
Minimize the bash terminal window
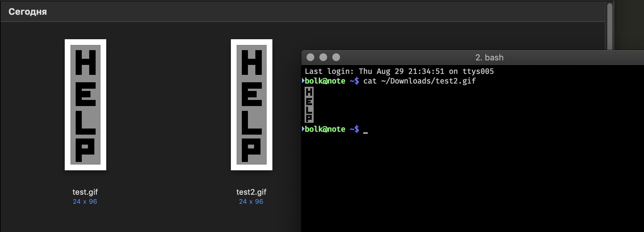pyautogui.click(x=323, y=57)
